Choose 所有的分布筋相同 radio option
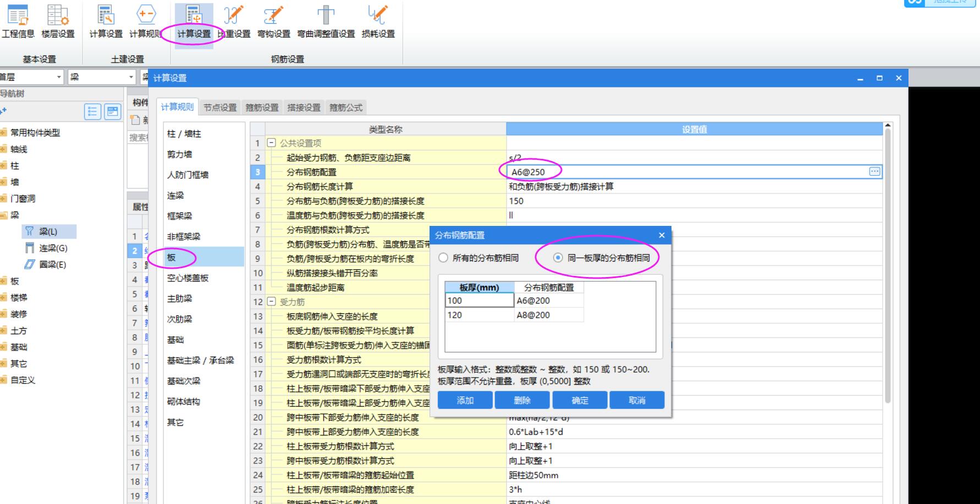The width and height of the screenshot is (980, 504). (x=443, y=258)
